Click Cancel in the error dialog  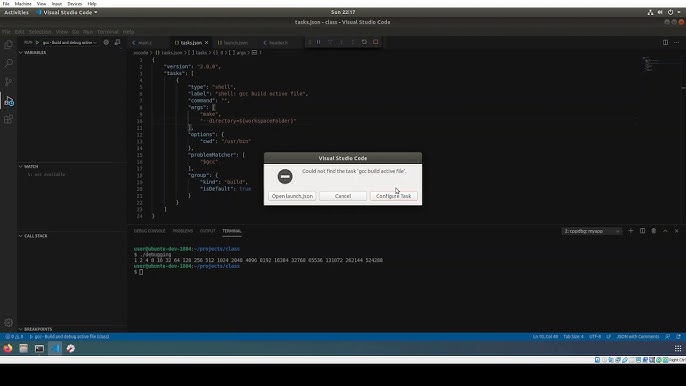[x=343, y=196]
